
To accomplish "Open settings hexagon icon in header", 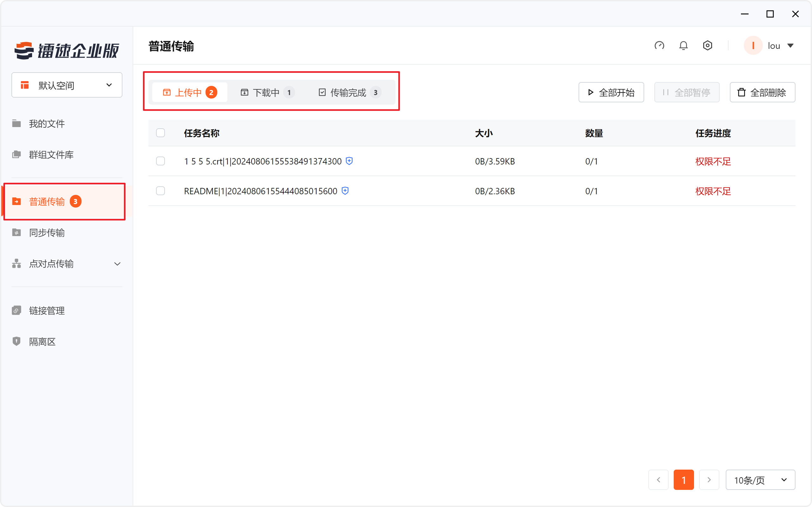I will (707, 46).
